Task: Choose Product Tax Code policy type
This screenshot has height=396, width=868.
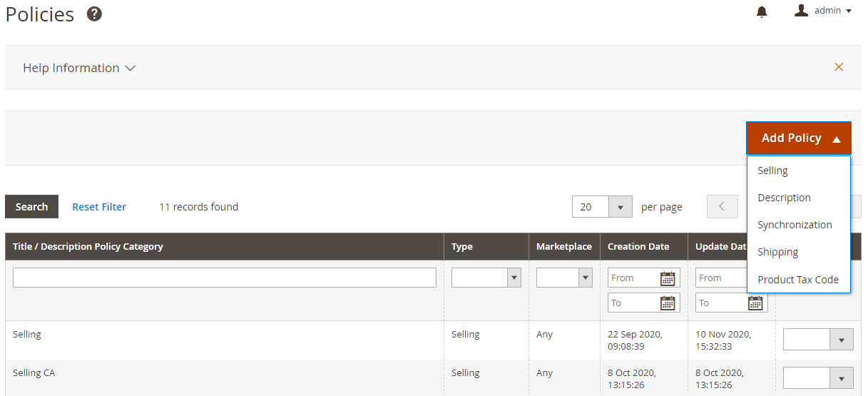Action: (799, 280)
